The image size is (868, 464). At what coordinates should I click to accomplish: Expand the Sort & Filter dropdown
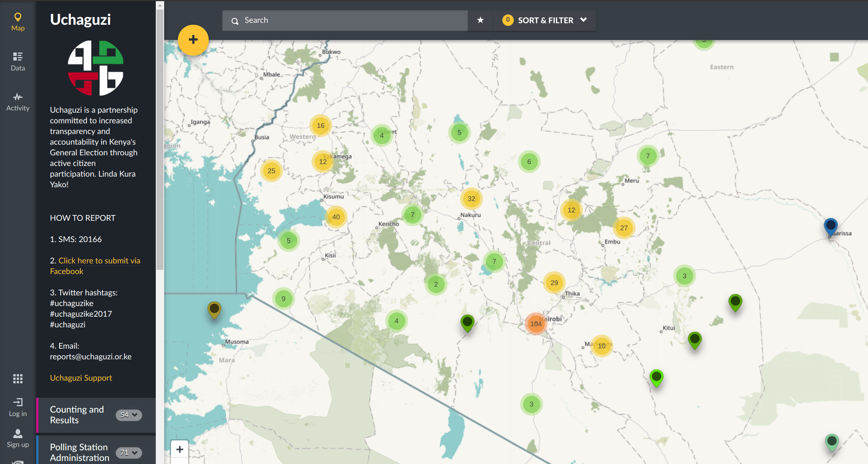click(x=545, y=20)
